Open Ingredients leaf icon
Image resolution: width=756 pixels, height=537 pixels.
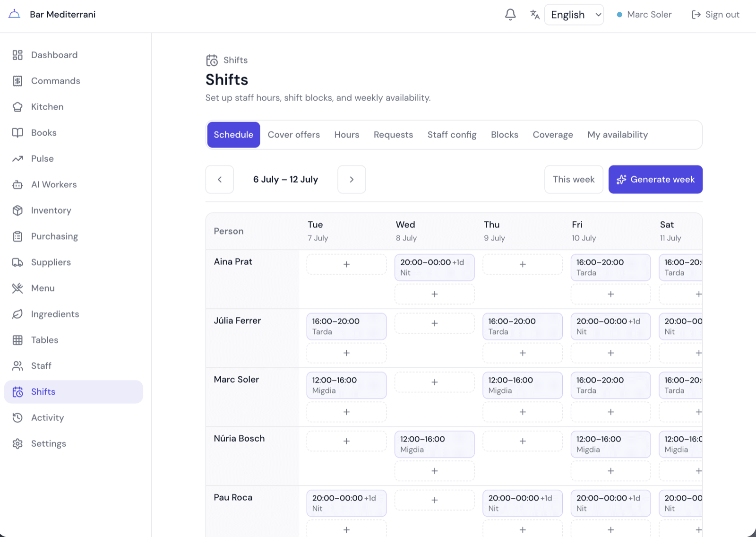(x=17, y=314)
